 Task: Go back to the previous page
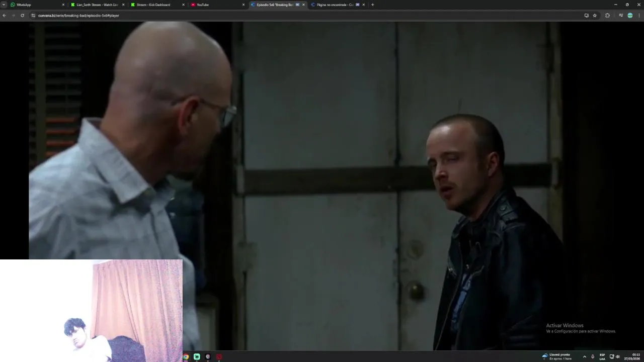point(4,16)
